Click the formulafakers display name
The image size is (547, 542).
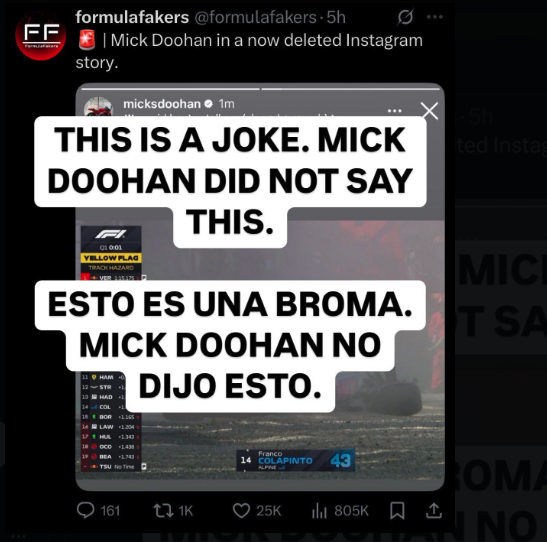coord(132,17)
